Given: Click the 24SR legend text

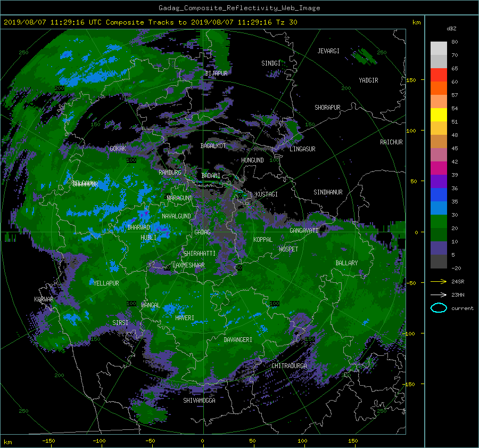Looking at the screenshot, I should point(458,282).
